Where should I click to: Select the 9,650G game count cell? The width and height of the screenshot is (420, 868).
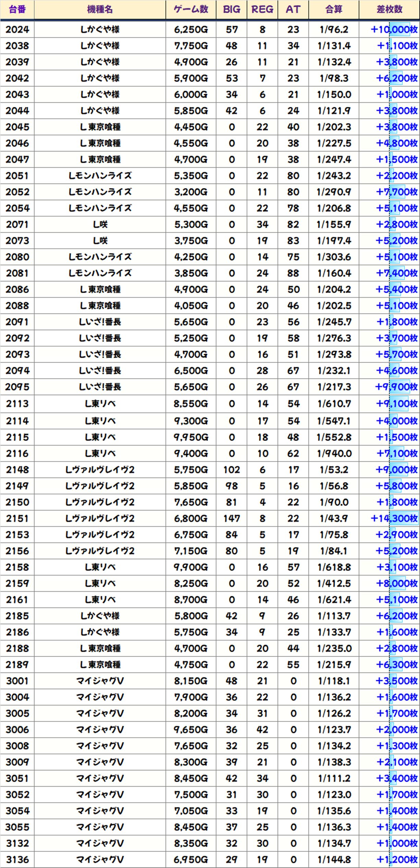[191, 730]
